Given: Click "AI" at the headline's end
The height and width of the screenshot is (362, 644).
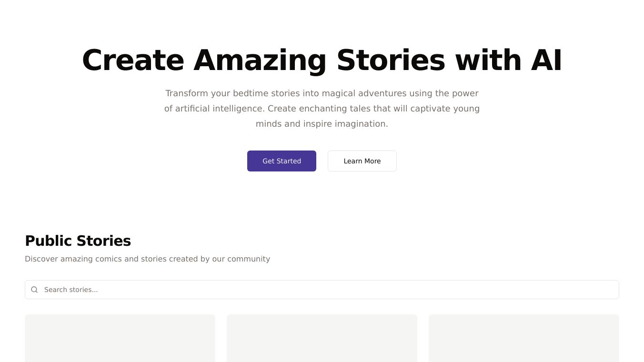Looking at the screenshot, I should click(546, 60).
